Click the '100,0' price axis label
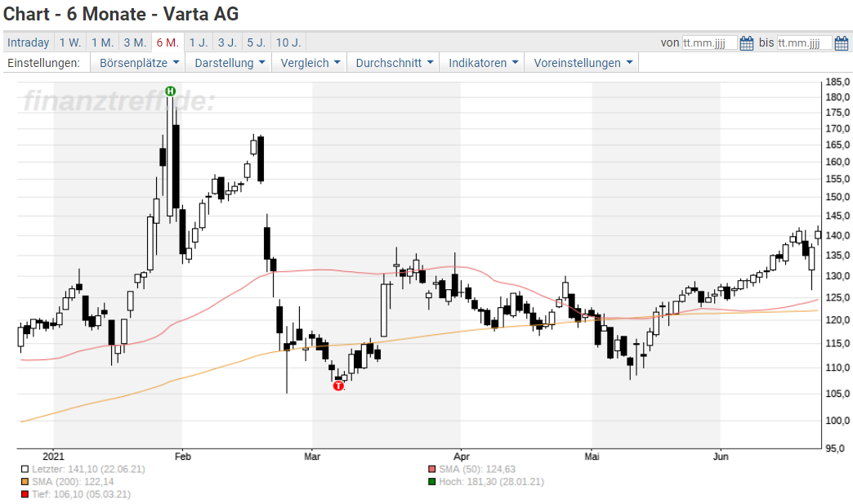The image size is (853, 504). (837, 421)
